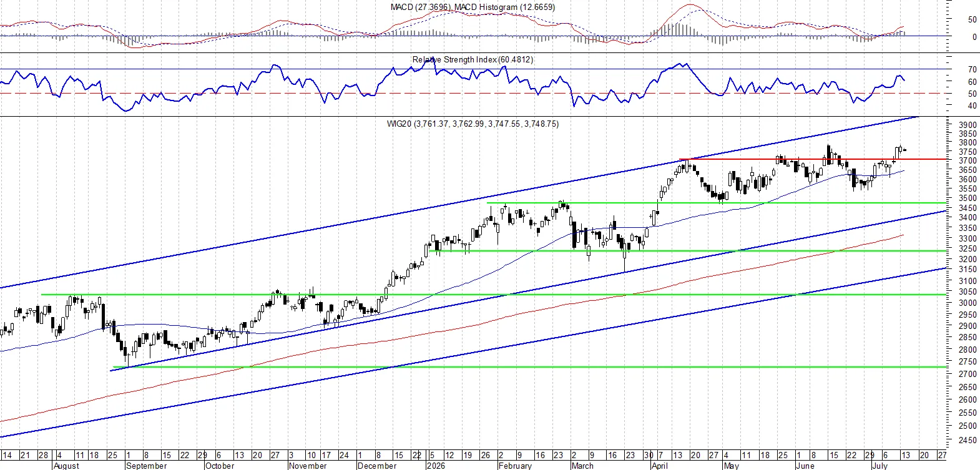Select the 70 level on RSI axis
980x470 pixels.
(972, 69)
